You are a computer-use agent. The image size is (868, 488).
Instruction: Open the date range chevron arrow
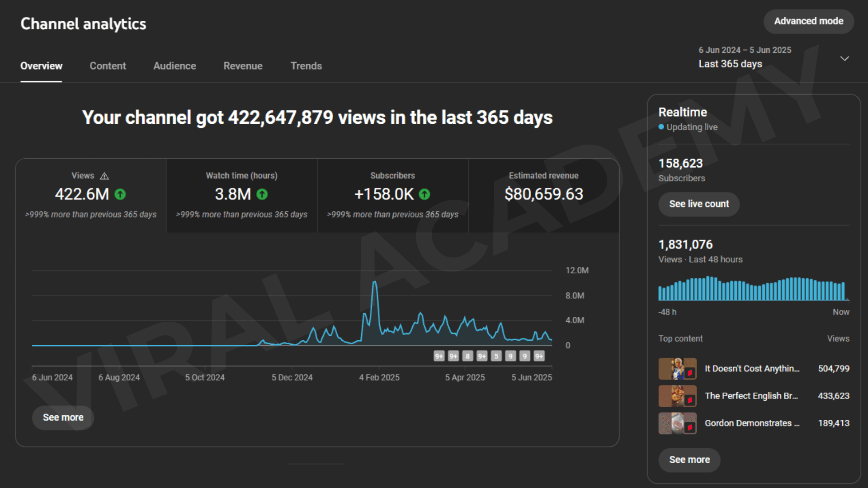pos(844,58)
